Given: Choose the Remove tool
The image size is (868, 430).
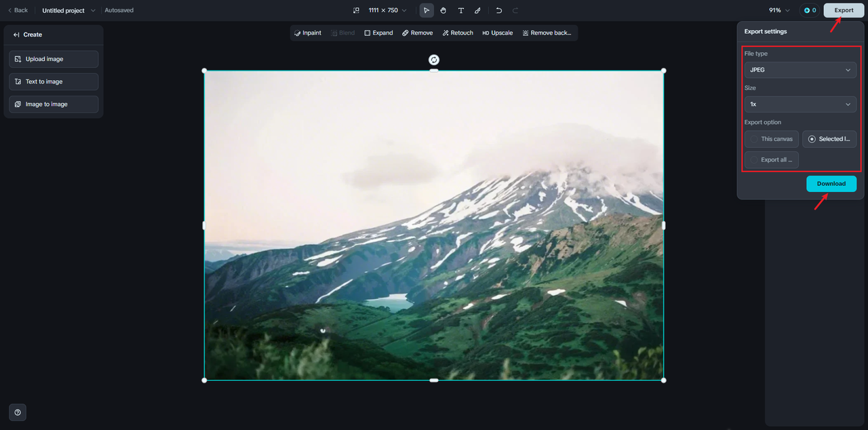Looking at the screenshot, I should (417, 33).
